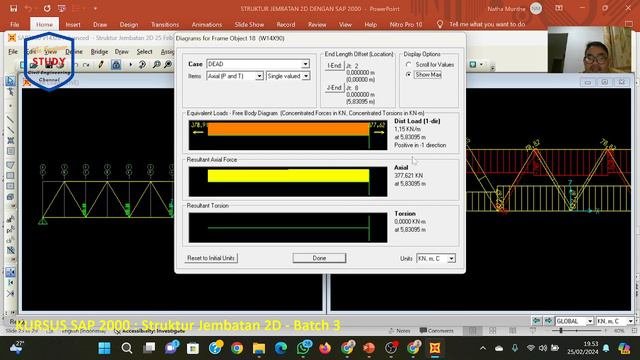Select Scroll for Values radio option
640x360 pixels.
click(409, 64)
